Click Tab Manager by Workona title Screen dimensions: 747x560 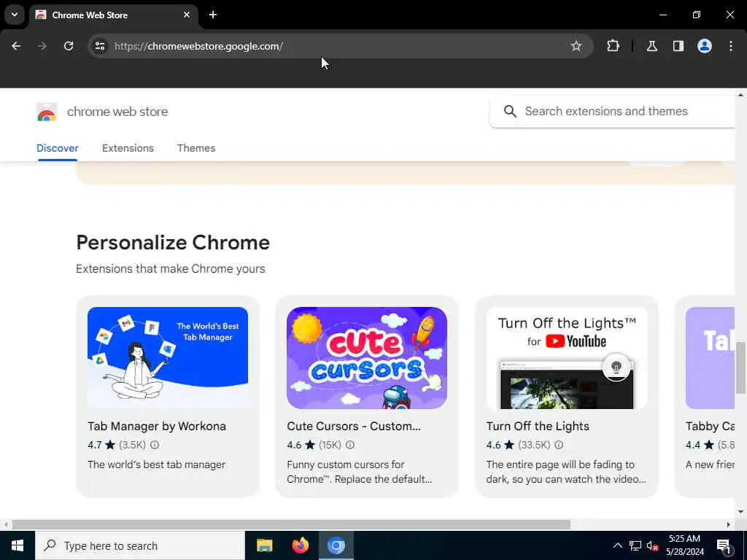click(157, 426)
